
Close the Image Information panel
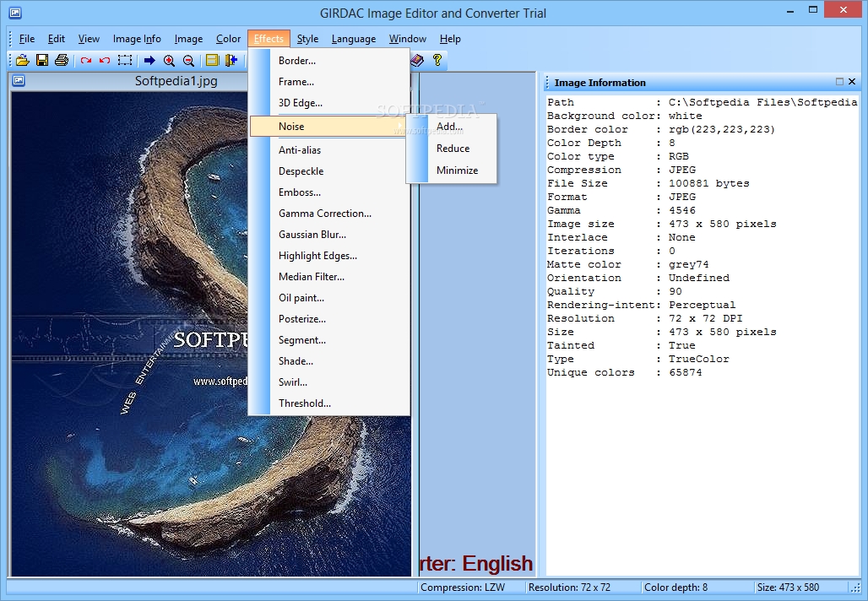[x=852, y=82]
